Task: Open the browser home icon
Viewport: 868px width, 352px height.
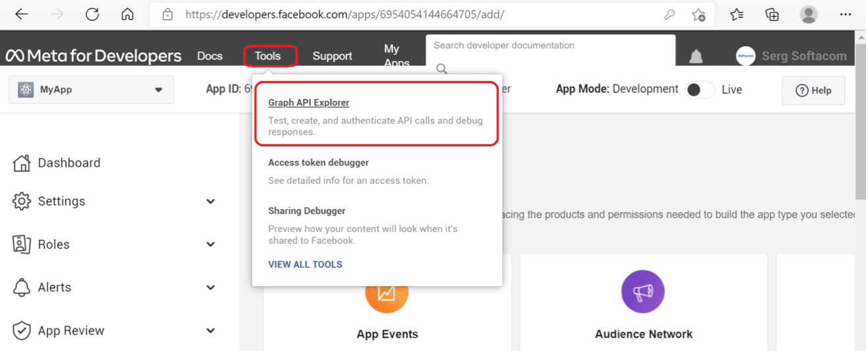Action: click(127, 15)
